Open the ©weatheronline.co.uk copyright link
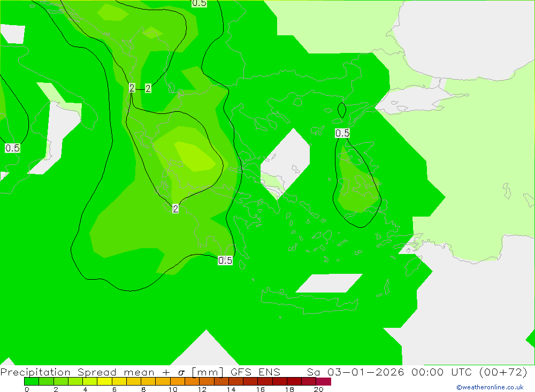 point(490,387)
